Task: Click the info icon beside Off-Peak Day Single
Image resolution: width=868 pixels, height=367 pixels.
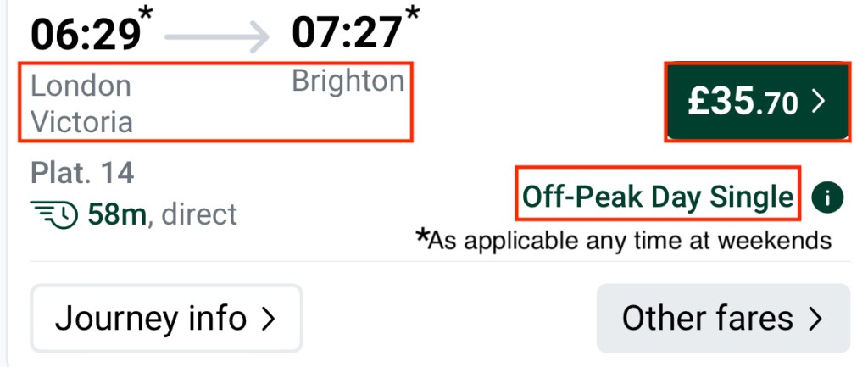Action: 827,198
